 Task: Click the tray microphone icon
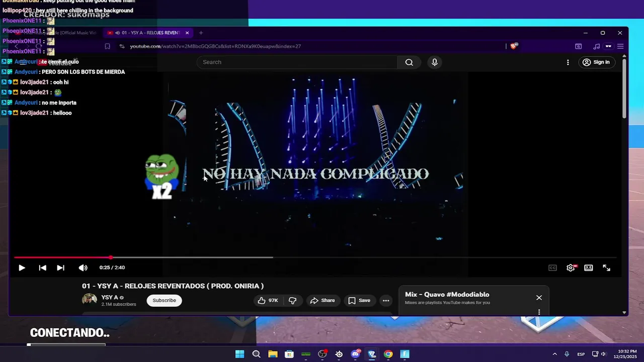point(567,354)
